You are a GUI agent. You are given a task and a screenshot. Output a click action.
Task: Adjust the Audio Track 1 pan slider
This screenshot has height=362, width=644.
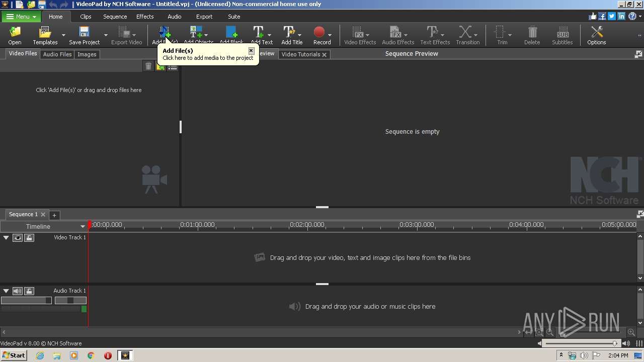click(x=70, y=300)
